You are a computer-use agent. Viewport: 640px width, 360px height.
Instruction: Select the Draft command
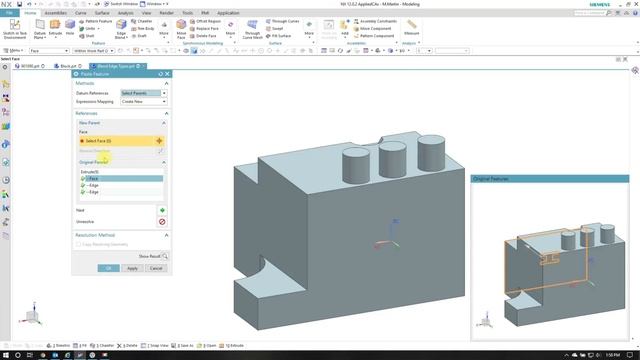(139, 36)
